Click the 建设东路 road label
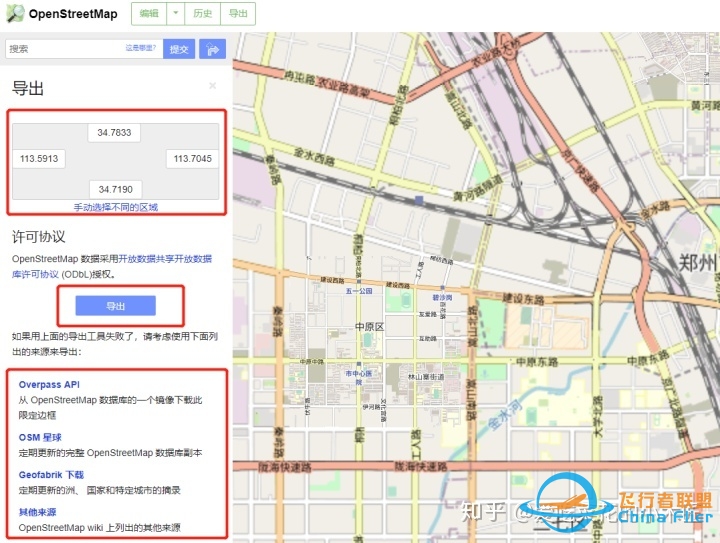The image size is (720, 543). [x=523, y=299]
